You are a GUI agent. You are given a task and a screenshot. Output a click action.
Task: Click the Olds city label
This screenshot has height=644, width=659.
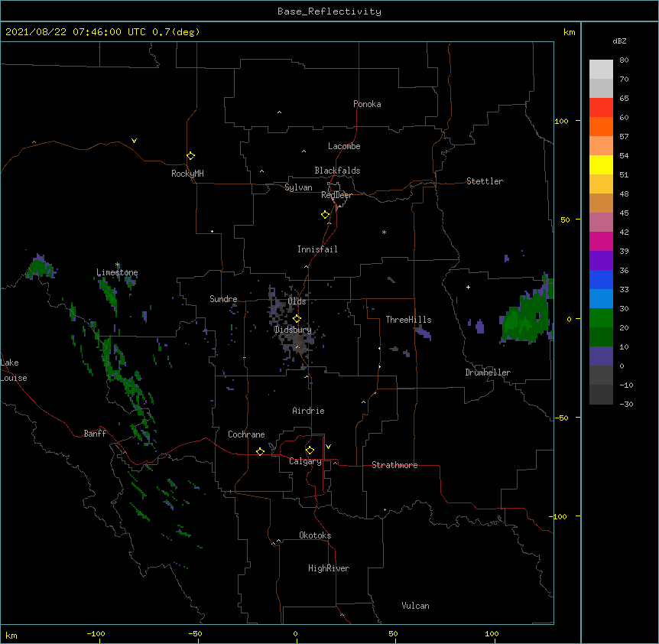(297, 301)
